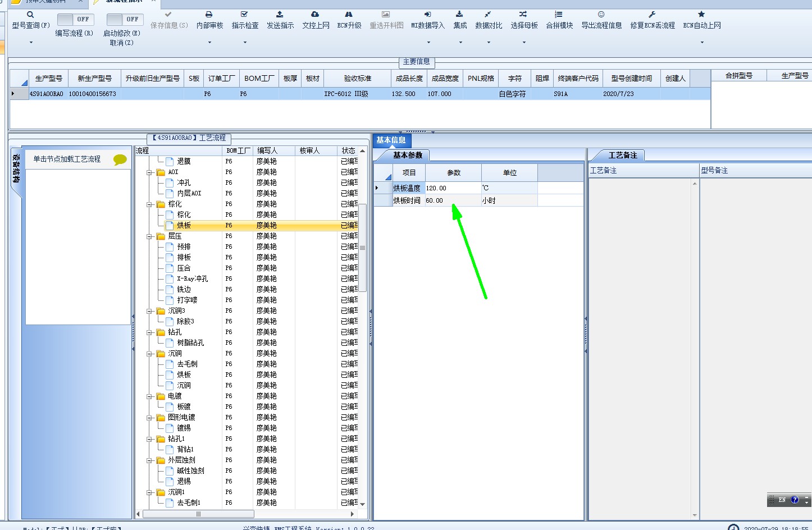
Task: Click 导出流程信息 smiley icon
Action: coord(601,15)
